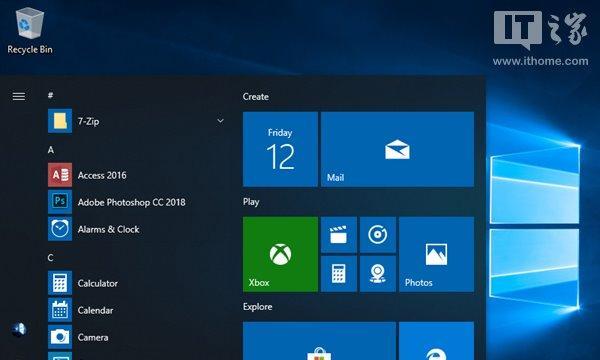This screenshot has width=600, height=360.
Task: Open the Groove Music tile
Action: coord(378,235)
